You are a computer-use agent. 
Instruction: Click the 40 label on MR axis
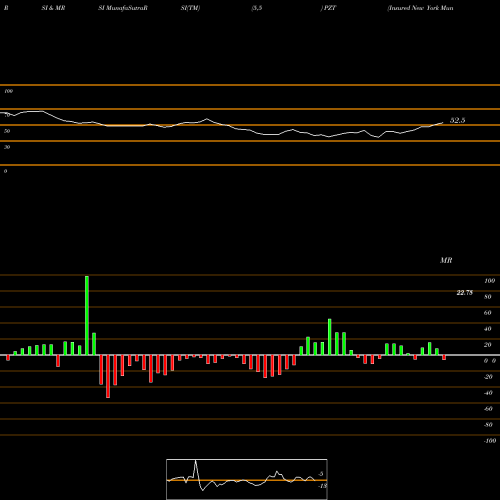(488, 329)
